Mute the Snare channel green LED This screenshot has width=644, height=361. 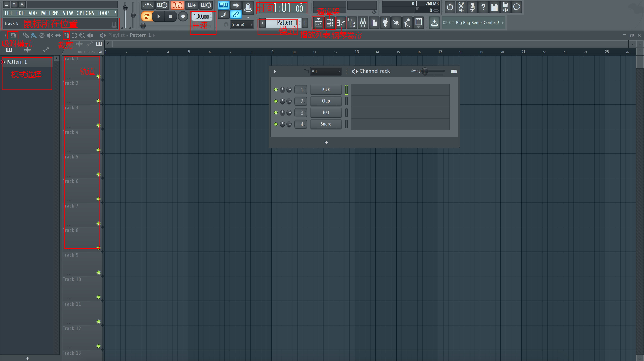click(276, 124)
